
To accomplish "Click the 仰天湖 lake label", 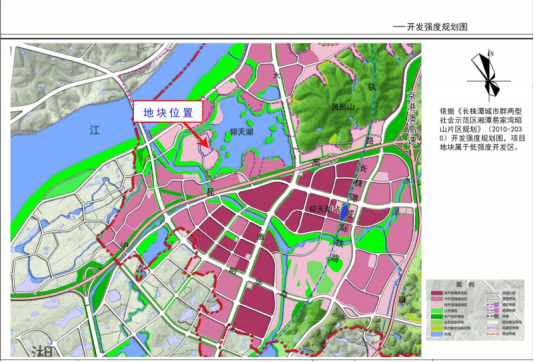I will coord(241,131).
